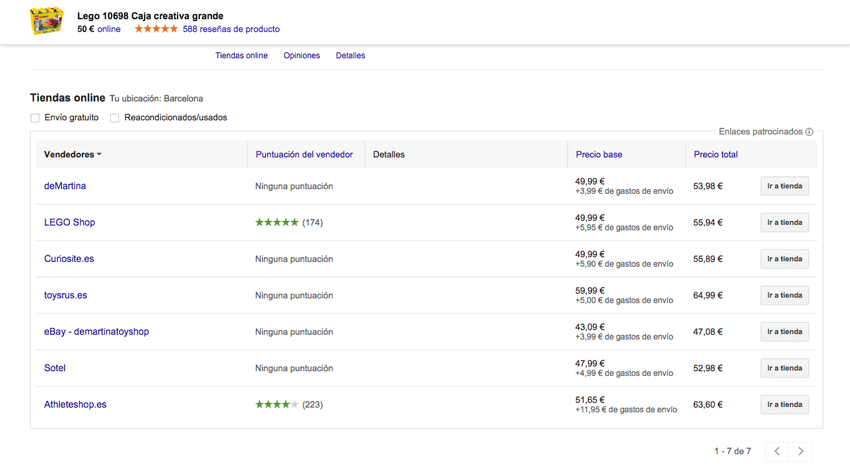Sort by Precio total column
The width and height of the screenshot is (850, 468).
(716, 155)
